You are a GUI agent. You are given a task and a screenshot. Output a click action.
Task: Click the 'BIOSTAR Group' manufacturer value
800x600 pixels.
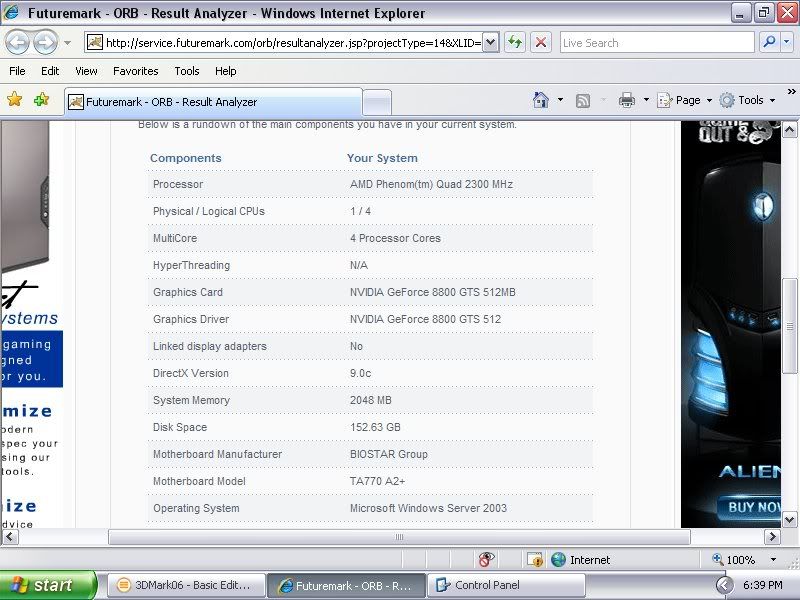[x=389, y=454]
